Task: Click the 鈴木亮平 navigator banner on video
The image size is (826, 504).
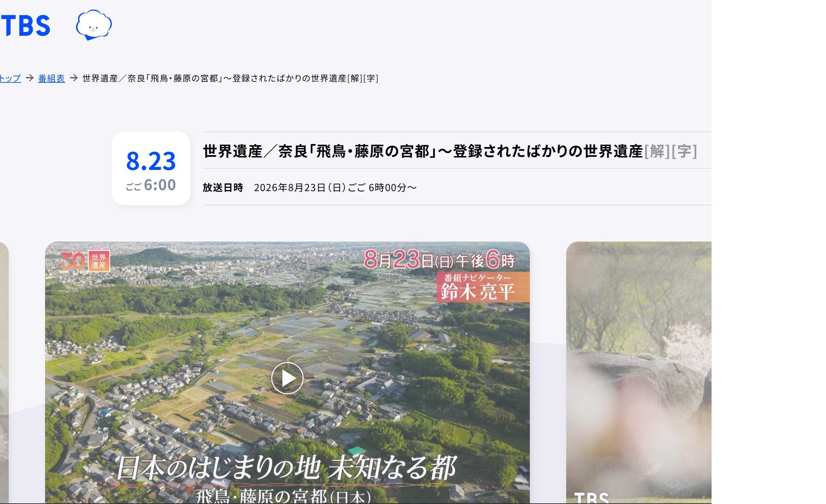Action: [x=483, y=287]
